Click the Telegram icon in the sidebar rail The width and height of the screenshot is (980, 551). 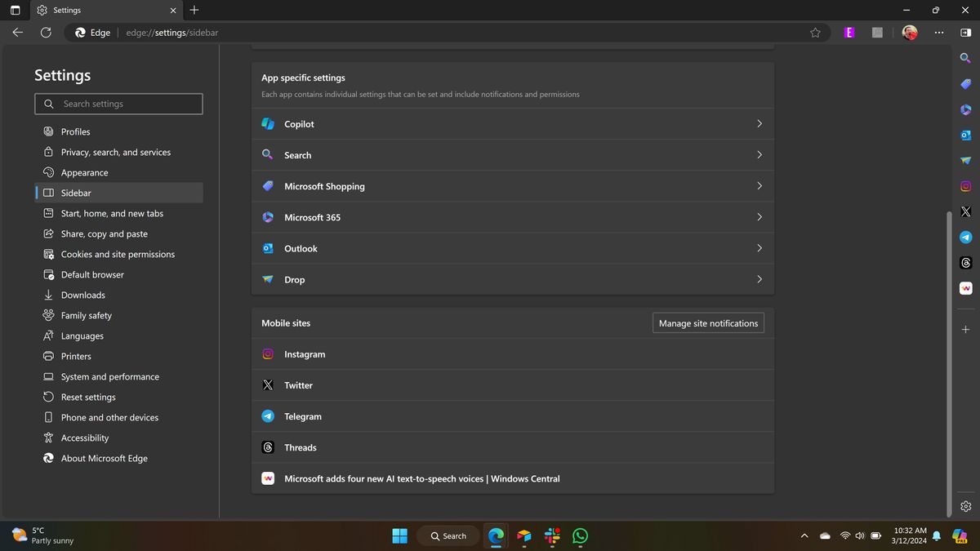[965, 237]
